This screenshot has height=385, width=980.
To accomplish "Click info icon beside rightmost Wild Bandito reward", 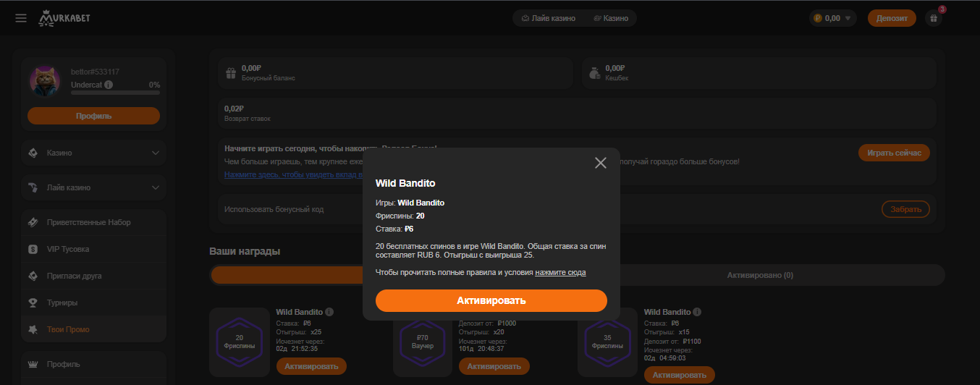I will 698,312.
